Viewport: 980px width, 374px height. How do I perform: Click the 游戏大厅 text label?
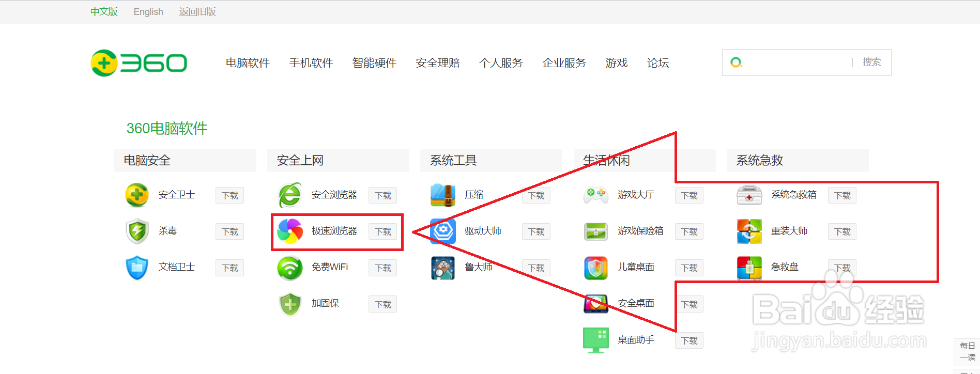(x=636, y=195)
